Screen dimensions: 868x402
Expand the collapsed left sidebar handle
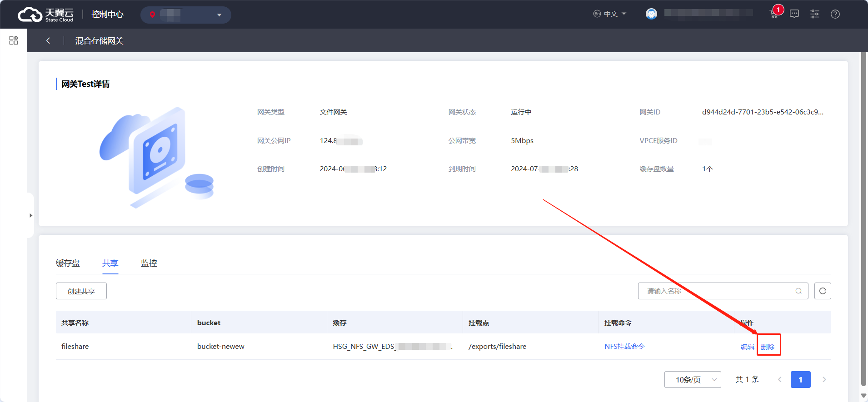(x=30, y=215)
